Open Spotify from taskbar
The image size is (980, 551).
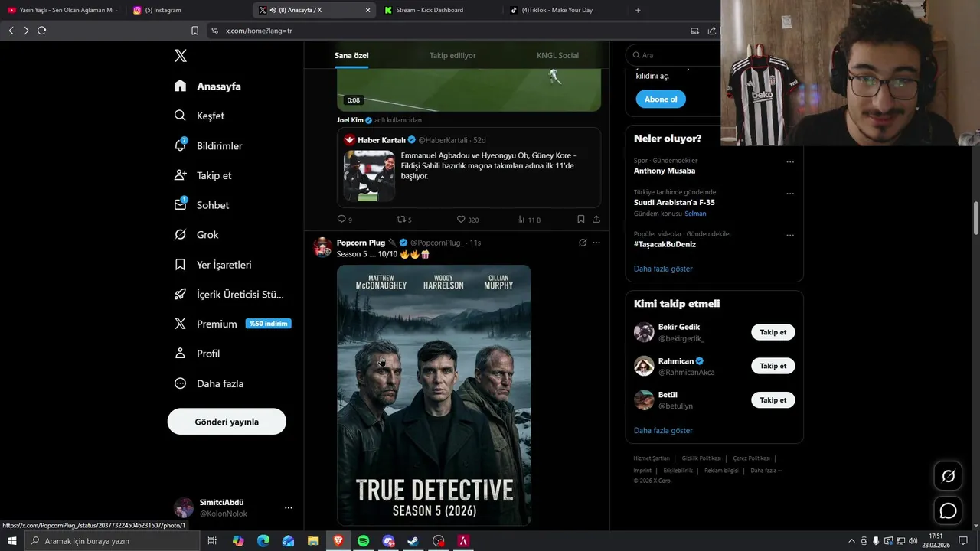363,541
